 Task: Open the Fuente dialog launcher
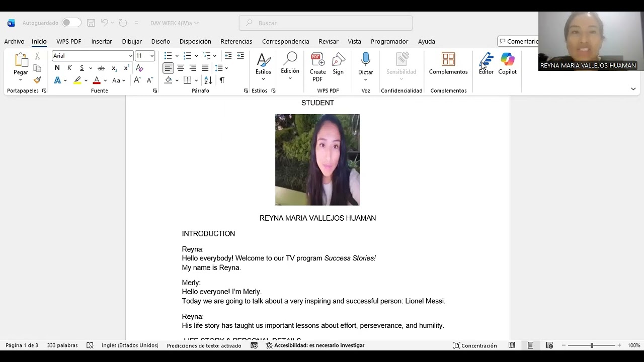pyautogui.click(x=155, y=91)
